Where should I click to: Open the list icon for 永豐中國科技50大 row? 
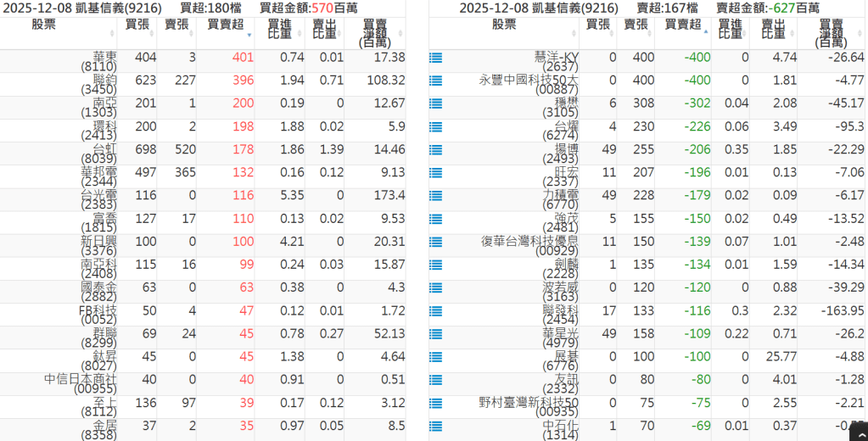[x=436, y=81]
